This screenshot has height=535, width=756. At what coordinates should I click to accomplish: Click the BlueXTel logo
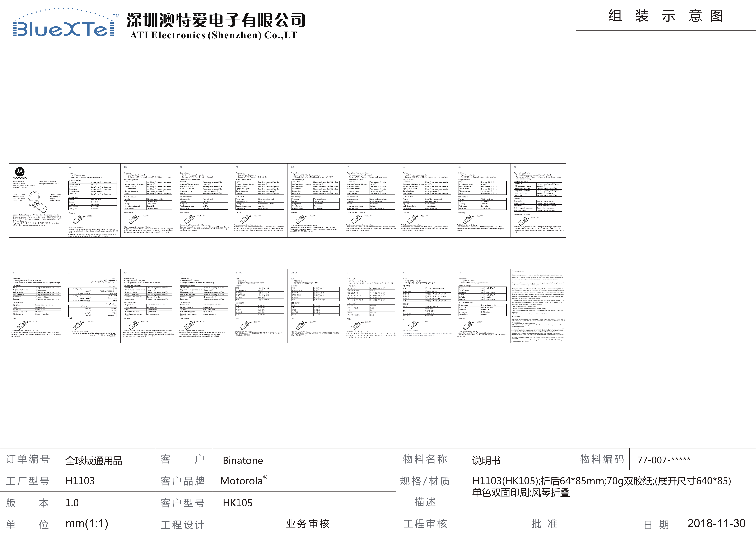tap(66, 22)
